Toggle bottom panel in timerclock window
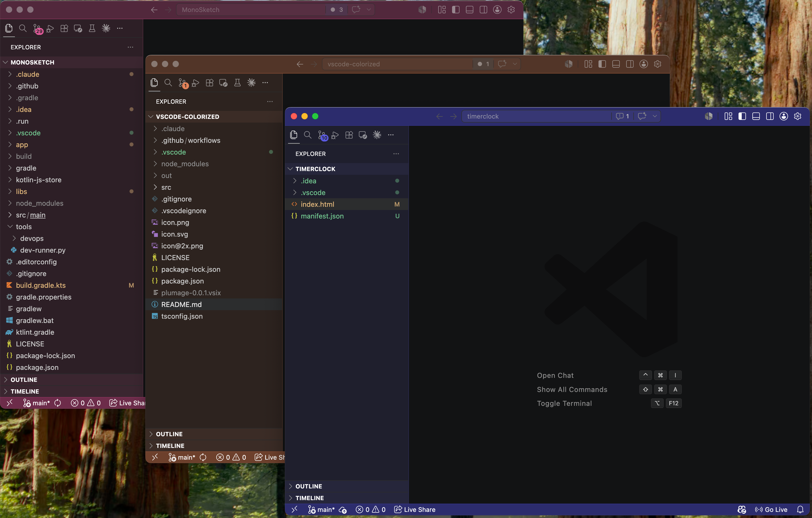812x518 pixels. coord(756,116)
